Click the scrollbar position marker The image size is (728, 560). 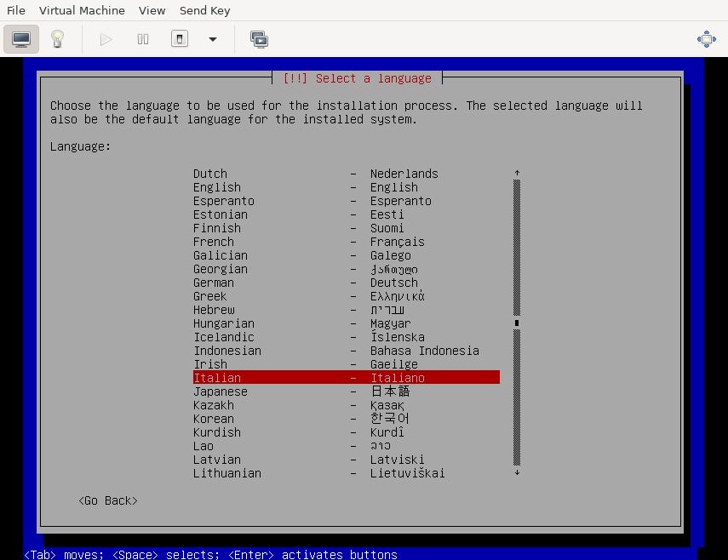pos(517,323)
